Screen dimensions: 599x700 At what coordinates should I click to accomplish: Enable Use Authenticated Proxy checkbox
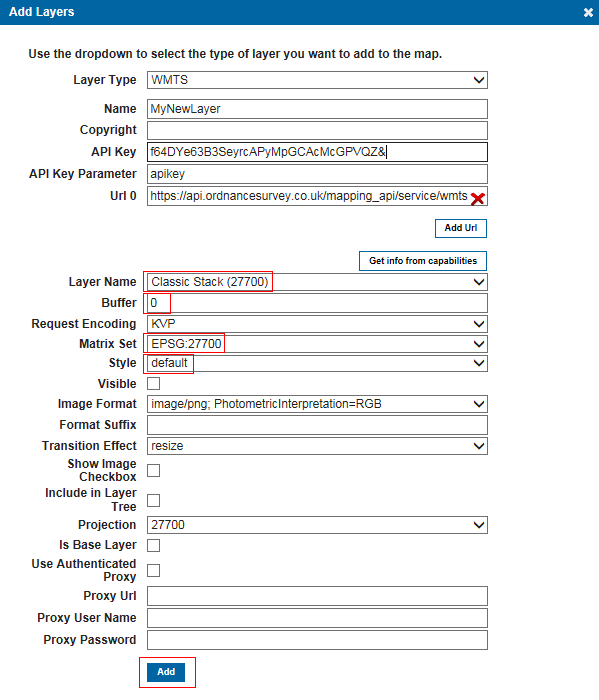coord(154,570)
